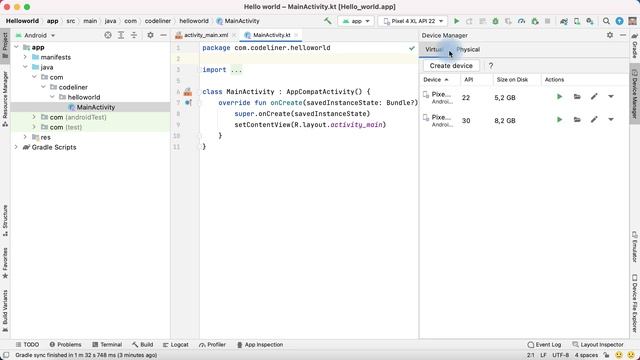Click the helloworld breadcrumb segment
This screenshot has height=360, width=640.
(194, 21)
